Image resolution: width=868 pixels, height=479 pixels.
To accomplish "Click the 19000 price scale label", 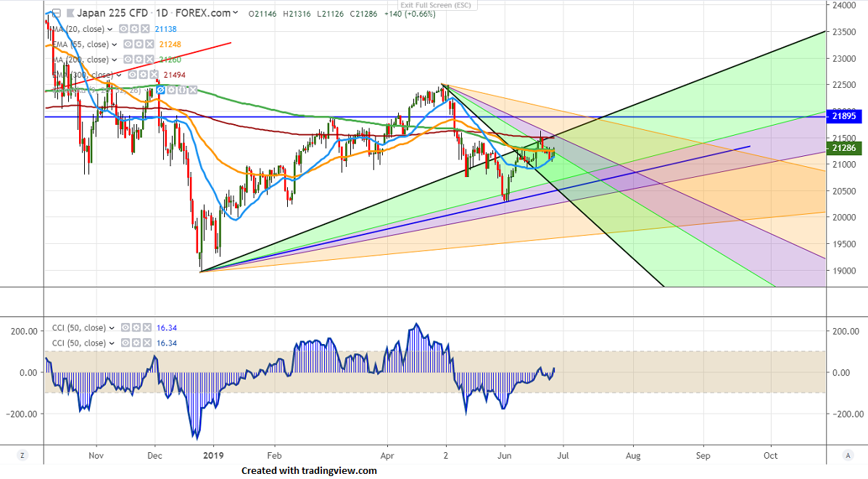I will 843,271.
